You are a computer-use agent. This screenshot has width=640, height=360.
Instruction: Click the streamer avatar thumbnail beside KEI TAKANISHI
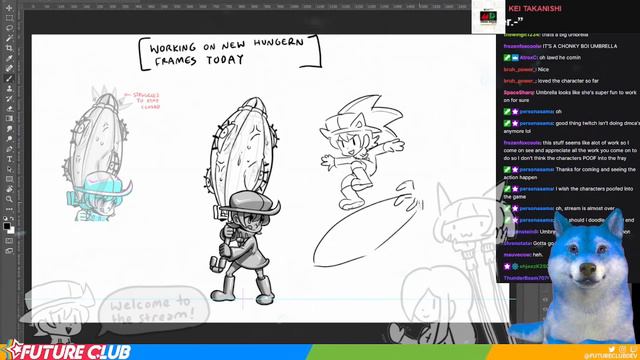(488, 17)
